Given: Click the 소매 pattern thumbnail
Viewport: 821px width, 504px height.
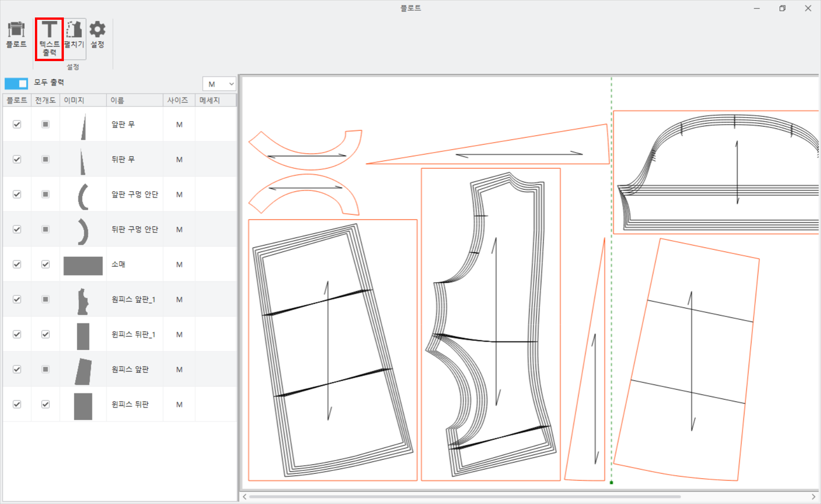Looking at the screenshot, I should pyautogui.click(x=83, y=266).
